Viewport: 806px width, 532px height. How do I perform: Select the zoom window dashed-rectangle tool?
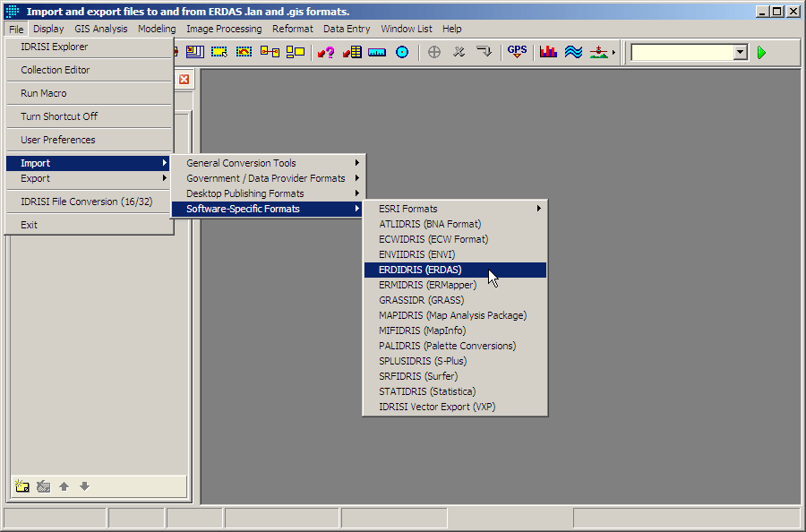pyautogui.click(x=219, y=52)
